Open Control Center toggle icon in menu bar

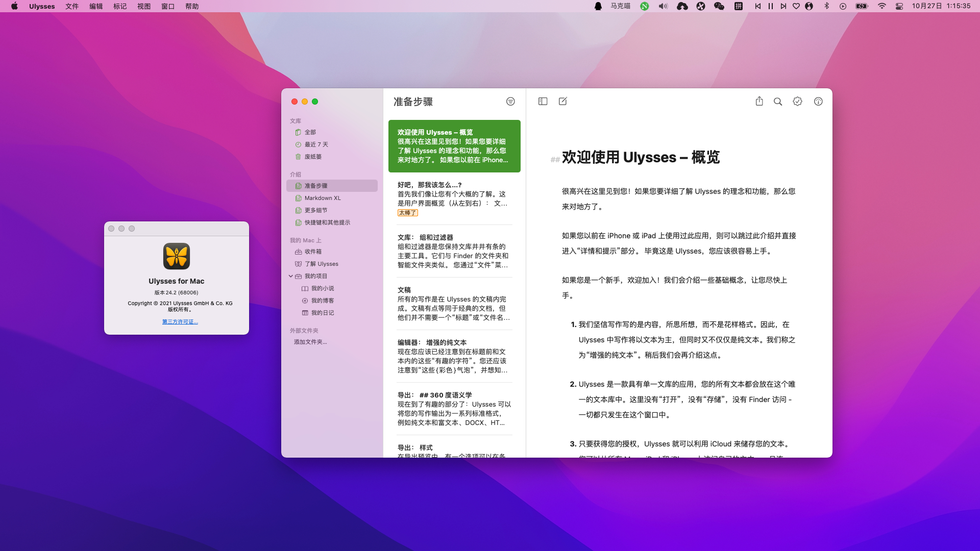(899, 6)
